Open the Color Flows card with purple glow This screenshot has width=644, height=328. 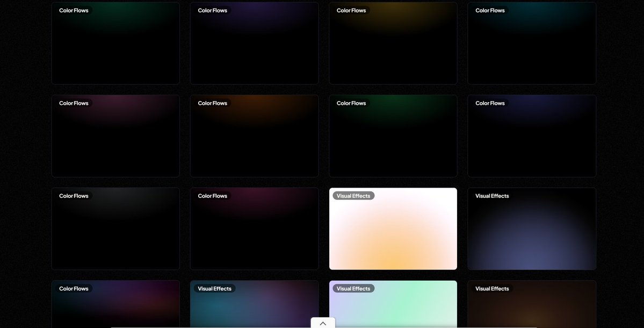pyautogui.click(x=254, y=43)
